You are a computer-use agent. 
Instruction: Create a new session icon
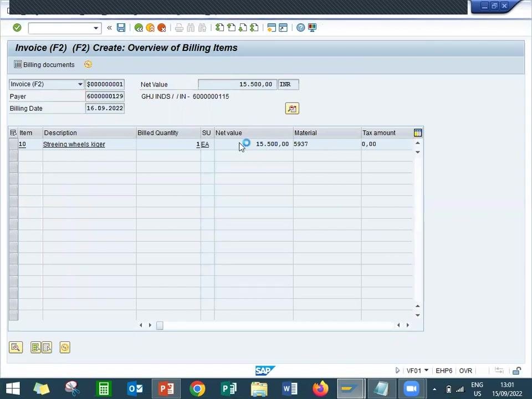click(272, 28)
